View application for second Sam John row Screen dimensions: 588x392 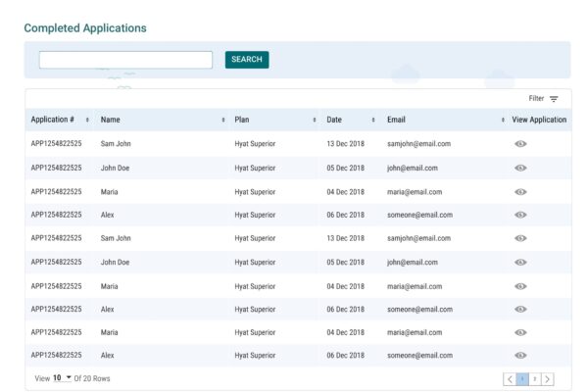[520, 238]
